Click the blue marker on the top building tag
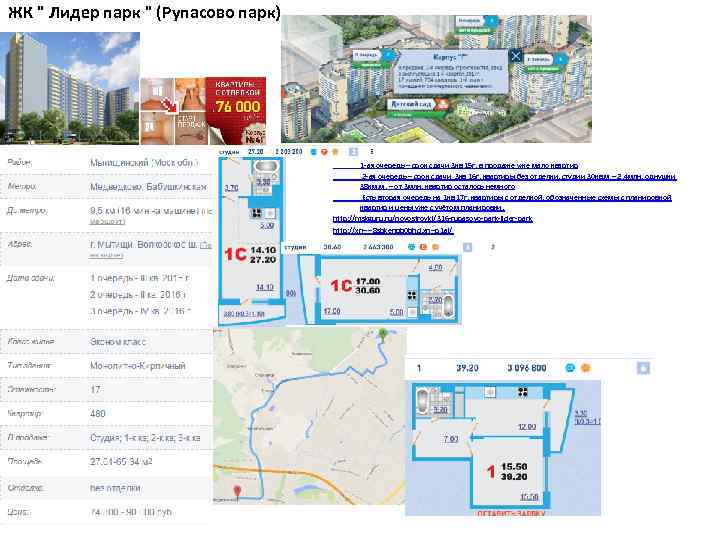The height and width of the screenshot is (540, 720). [x=491, y=21]
